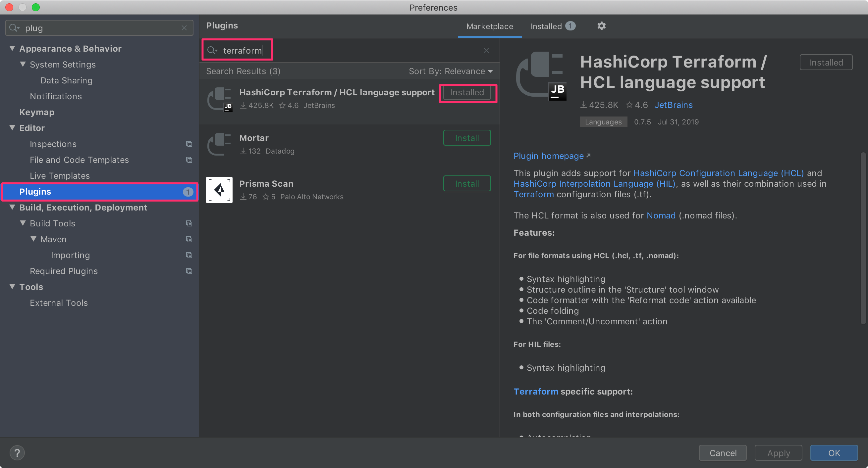The image size is (868, 468).
Task: Open HashiCorp Interpolation Language (HIL) link
Action: 594,184
